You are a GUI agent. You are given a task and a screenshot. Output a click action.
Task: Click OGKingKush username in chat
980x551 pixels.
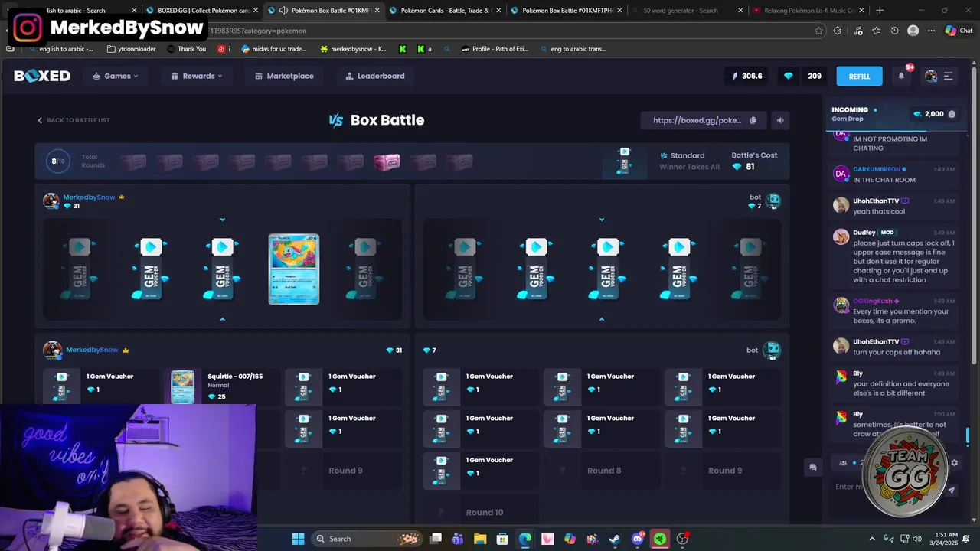[873, 301]
